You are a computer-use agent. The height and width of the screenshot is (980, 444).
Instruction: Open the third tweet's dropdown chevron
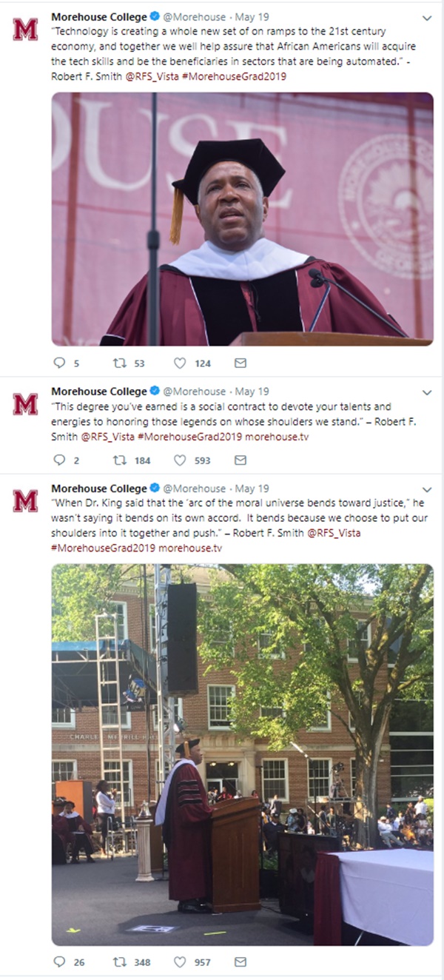(426, 489)
